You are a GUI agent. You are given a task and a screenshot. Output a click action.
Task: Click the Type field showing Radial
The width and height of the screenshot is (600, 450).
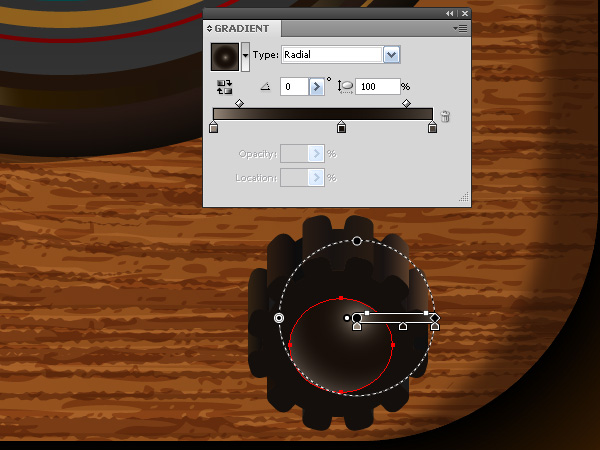pyautogui.click(x=332, y=55)
